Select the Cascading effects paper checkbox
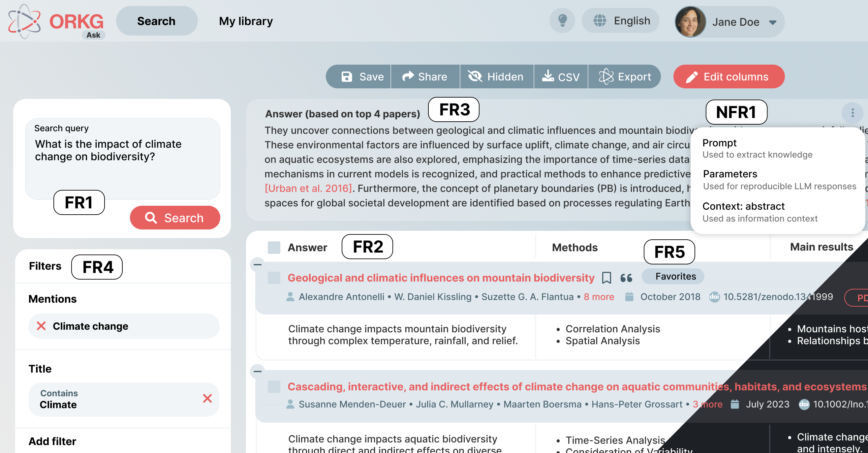The height and width of the screenshot is (453, 868). (x=274, y=387)
